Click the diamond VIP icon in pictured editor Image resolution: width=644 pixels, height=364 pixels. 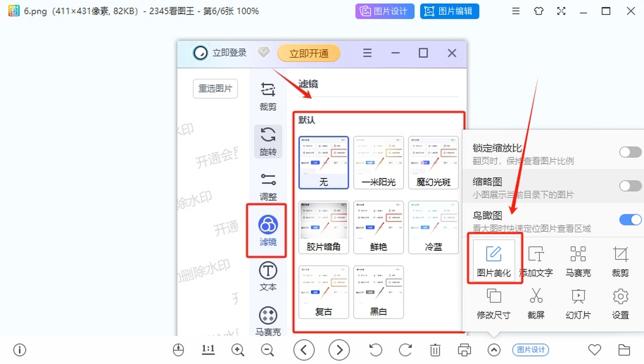coord(263,53)
